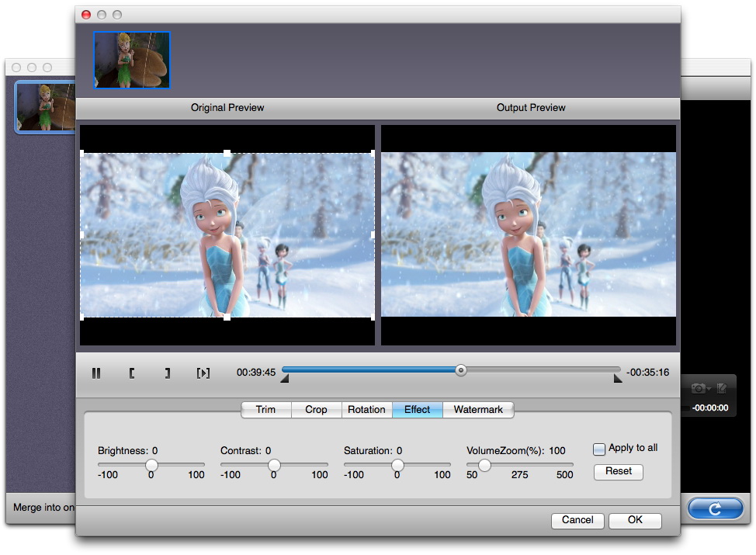This screenshot has height=555, width=756.
Task: Click the 275 VolumeZoom scale label
Action: click(519, 475)
